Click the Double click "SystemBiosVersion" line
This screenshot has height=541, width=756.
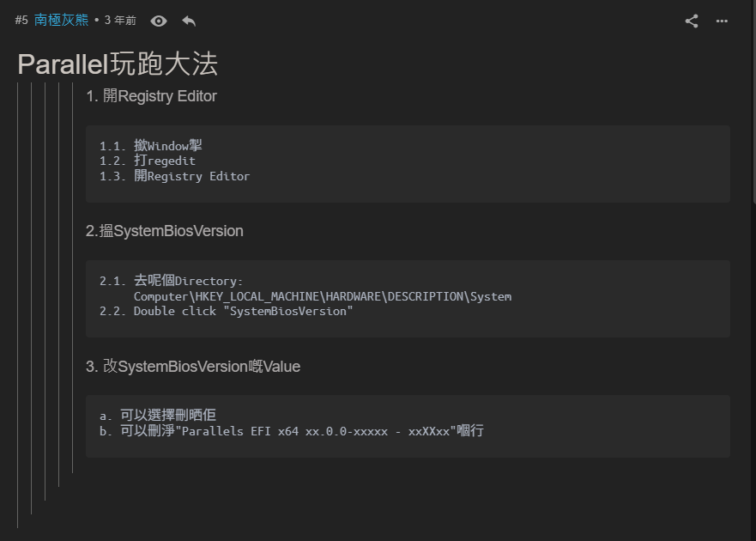[227, 311]
